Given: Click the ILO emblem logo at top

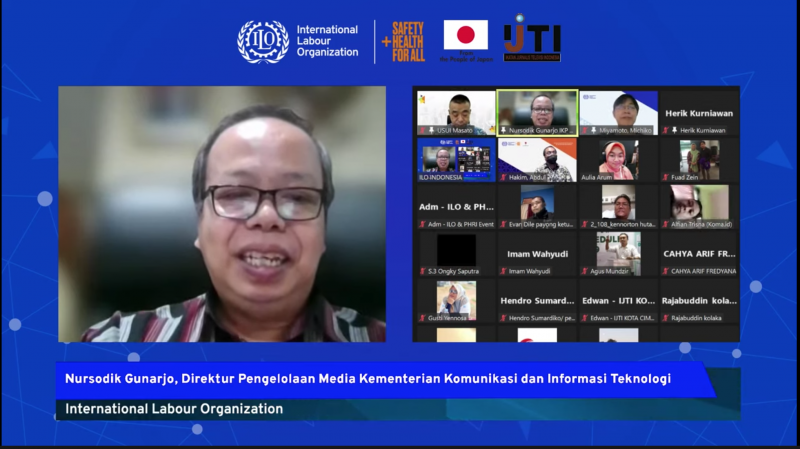Looking at the screenshot, I should pos(263,41).
